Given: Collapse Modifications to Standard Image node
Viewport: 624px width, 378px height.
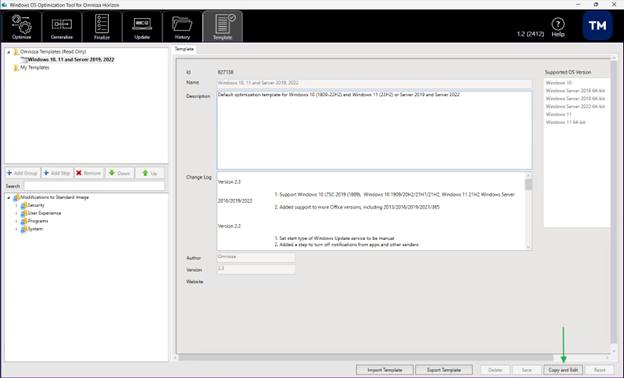Looking at the screenshot, I should click(8, 198).
